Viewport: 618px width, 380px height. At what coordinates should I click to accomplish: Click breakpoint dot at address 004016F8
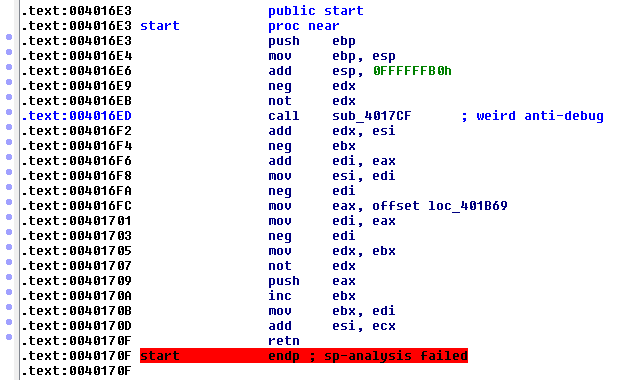point(9,172)
